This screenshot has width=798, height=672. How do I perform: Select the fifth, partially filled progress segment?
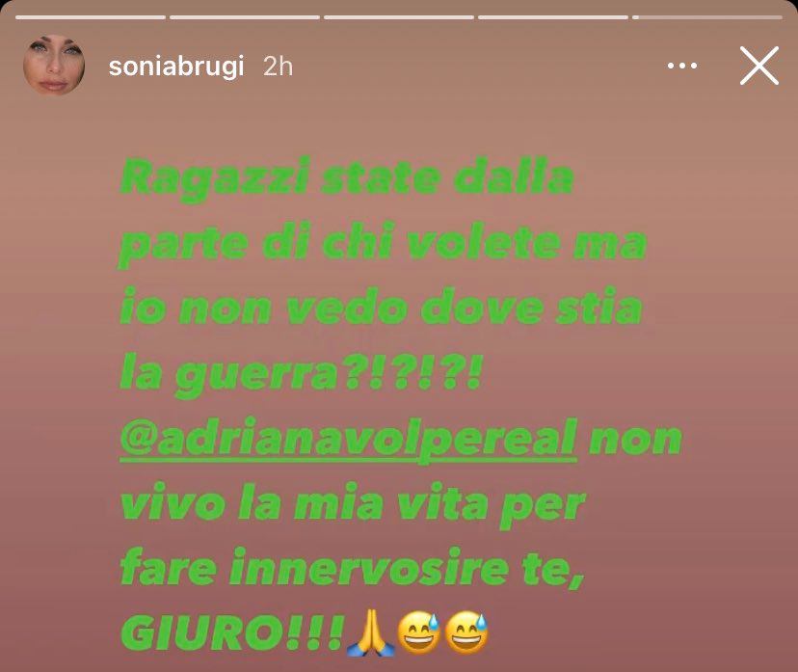(x=707, y=17)
